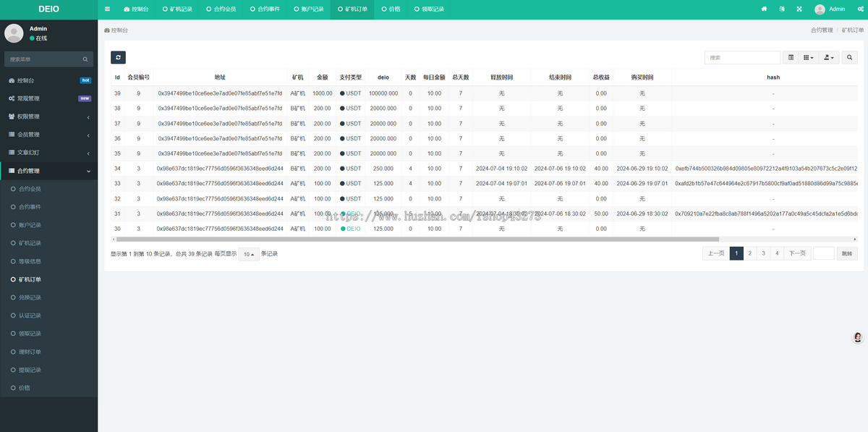Open 认证记录 in the sidebar submenu
868x432 pixels.
pos(48,315)
